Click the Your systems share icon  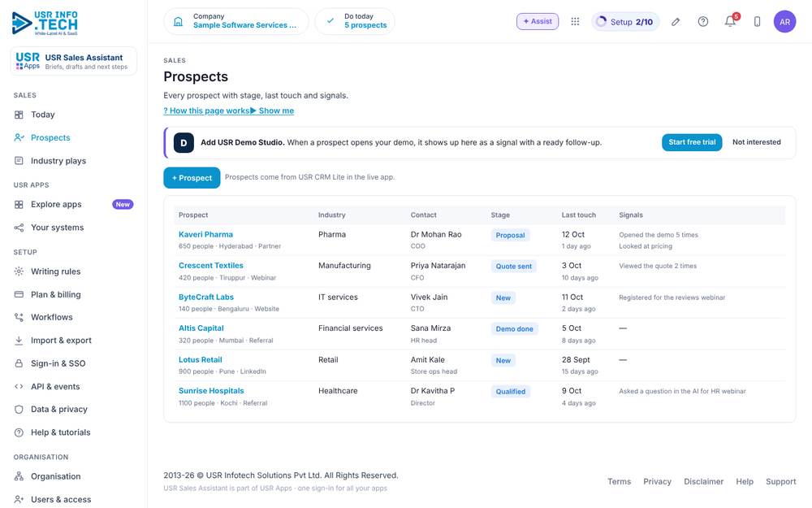(x=19, y=228)
